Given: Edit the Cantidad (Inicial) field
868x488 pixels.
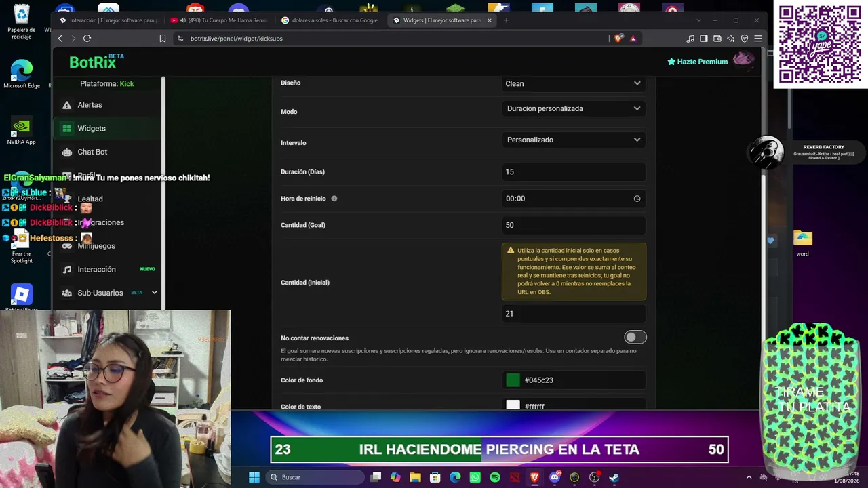Looking at the screenshot, I should click(x=573, y=314).
